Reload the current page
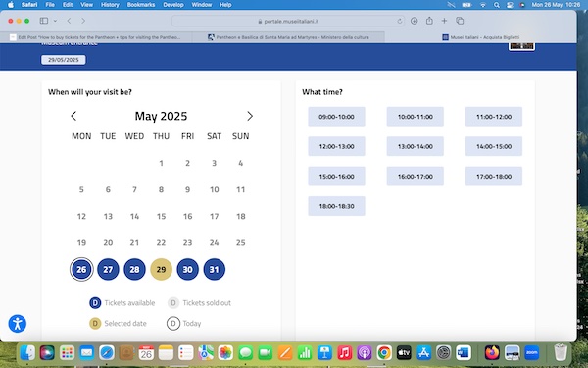The height and width of the screenshot is (368, 588). click(400, 21)
